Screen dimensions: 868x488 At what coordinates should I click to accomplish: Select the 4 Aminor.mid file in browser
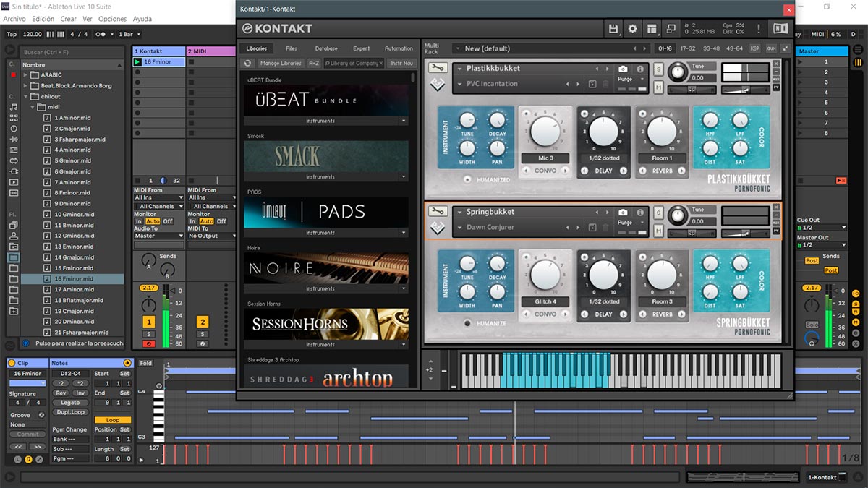point(72,150)
